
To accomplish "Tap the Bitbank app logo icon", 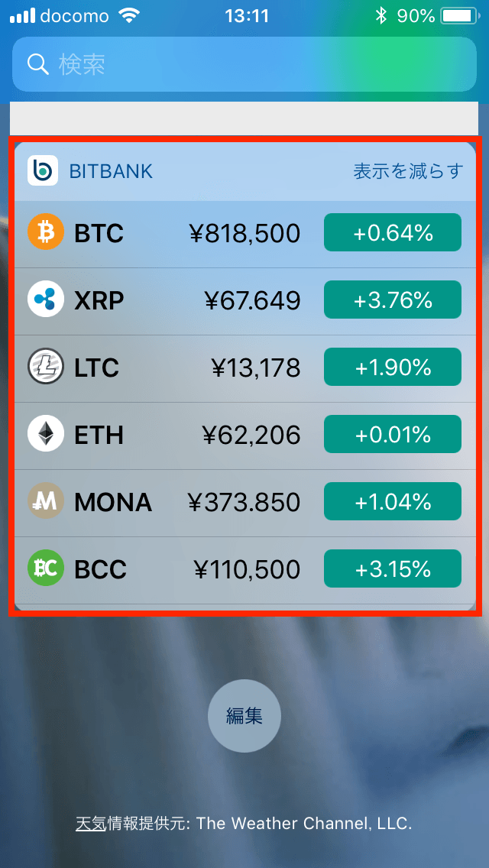I will [43, 170].
